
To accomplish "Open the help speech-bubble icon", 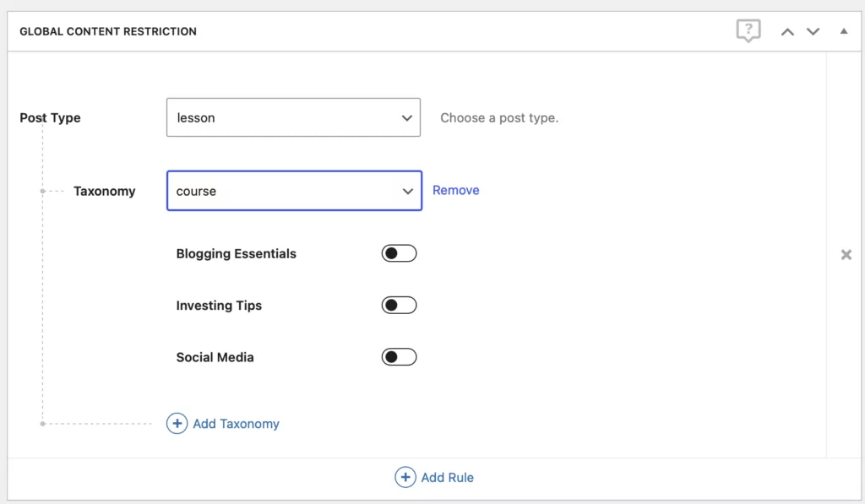I will click(748, 30).
